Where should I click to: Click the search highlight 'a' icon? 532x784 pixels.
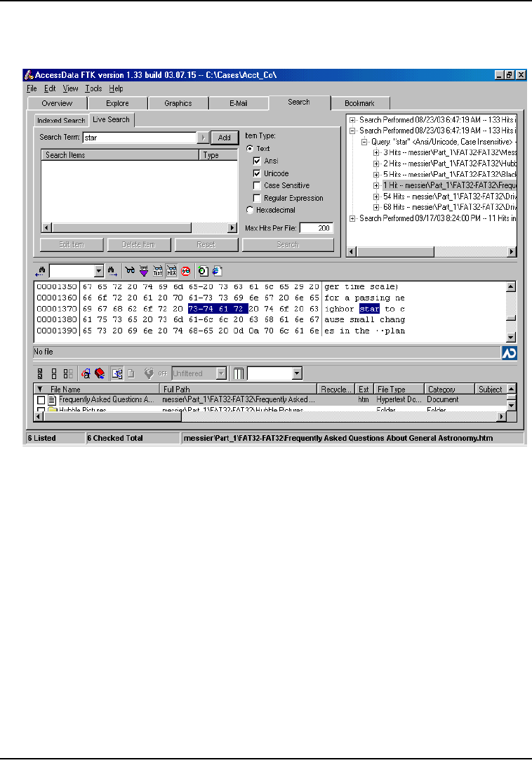coord(86,373)
